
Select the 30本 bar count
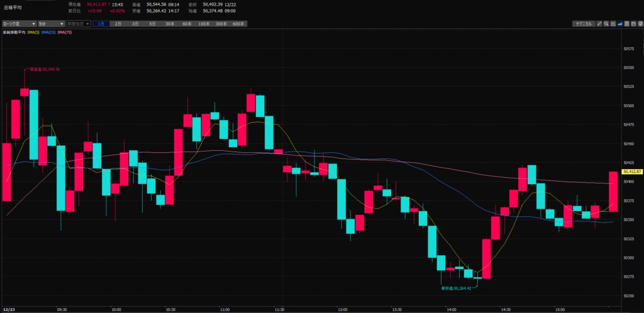click(x=169, y=24)
